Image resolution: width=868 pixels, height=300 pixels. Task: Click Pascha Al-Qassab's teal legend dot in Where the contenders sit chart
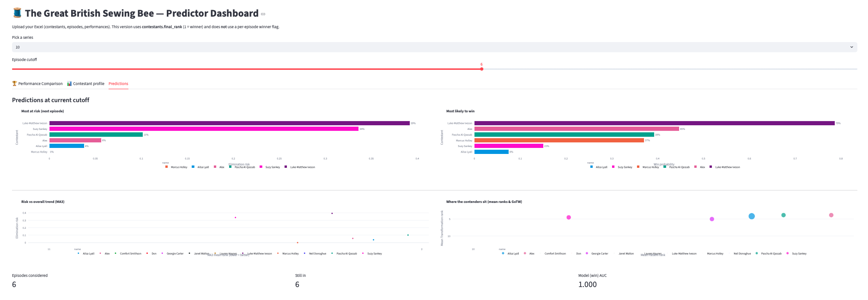(x=757, y=253)
